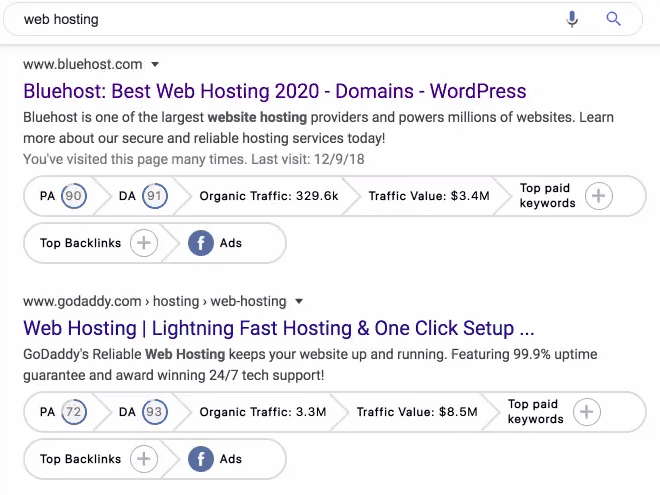Select Traffic Value: $3.4M metric
This screenshot has height=495, width=660.
pyautogui.click(x=429, y=196)
